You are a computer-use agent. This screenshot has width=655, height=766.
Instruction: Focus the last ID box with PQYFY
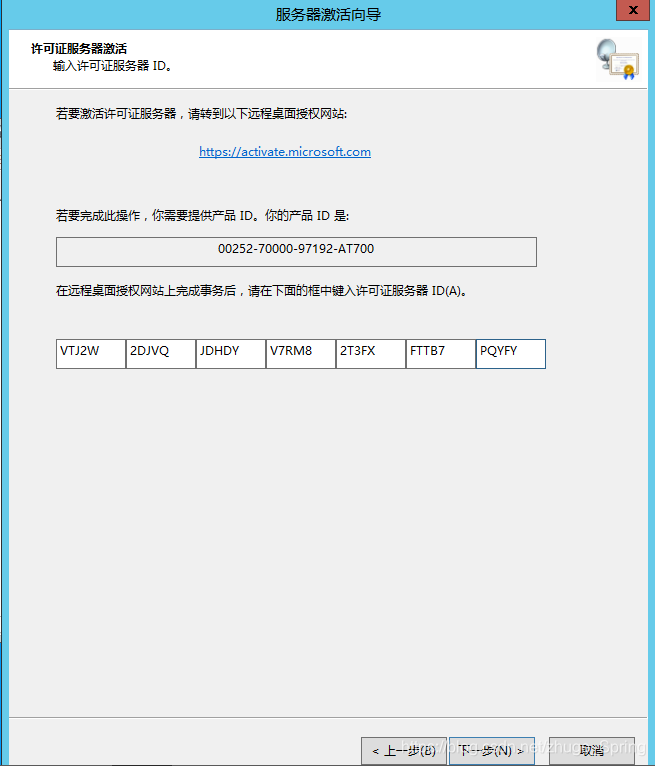511,354
